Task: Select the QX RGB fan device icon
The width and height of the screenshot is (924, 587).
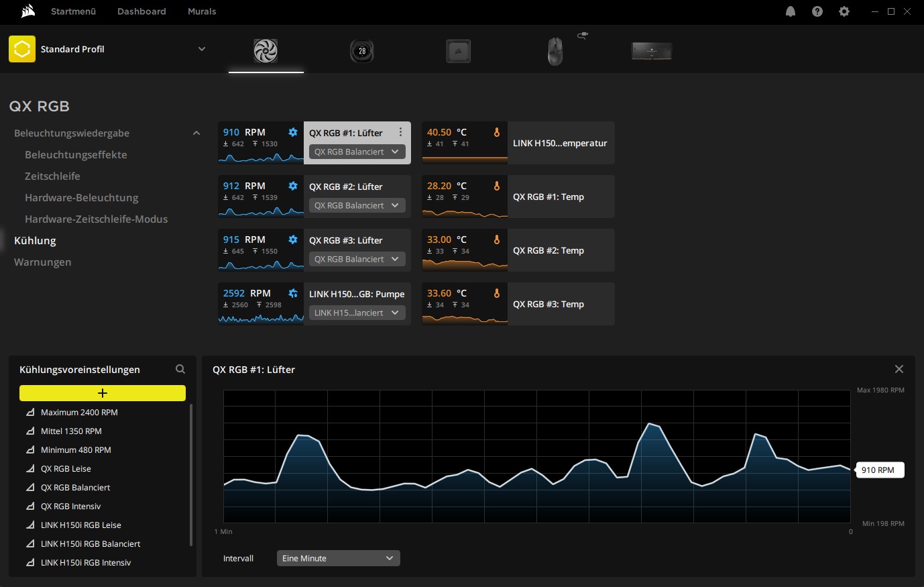Action: coord(266,51)
